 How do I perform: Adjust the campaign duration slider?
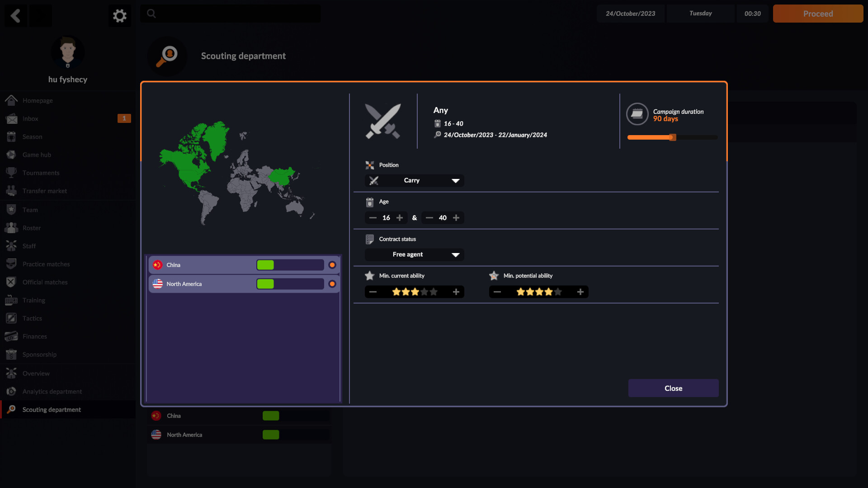coord(672,137)
